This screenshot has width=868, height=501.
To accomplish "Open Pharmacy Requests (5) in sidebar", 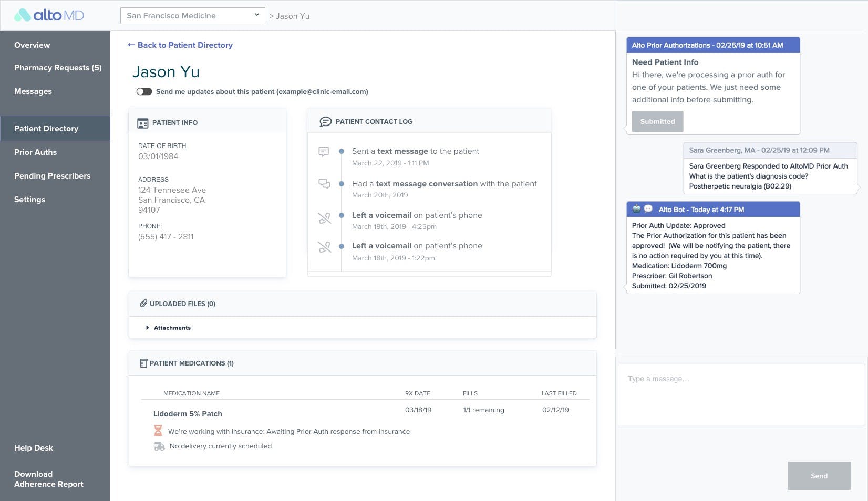I will [x=58, y=68].
